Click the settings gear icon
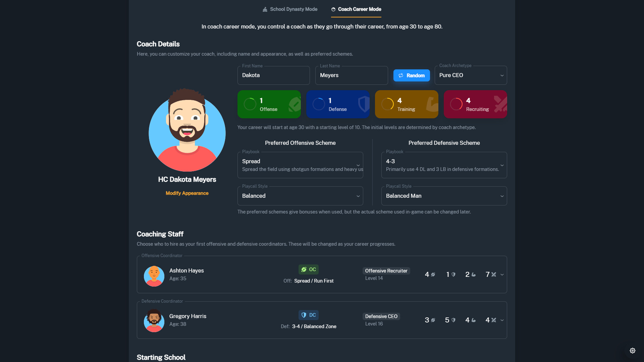 pos(632,351)
